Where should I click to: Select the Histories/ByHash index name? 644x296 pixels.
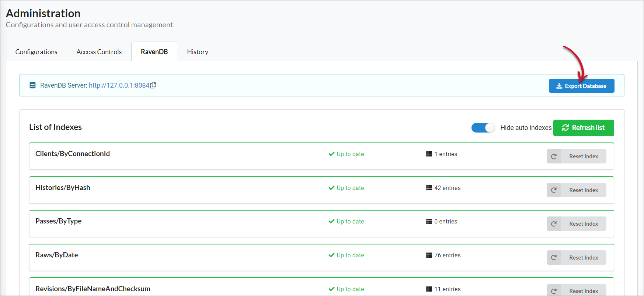[x=63, y=188]
